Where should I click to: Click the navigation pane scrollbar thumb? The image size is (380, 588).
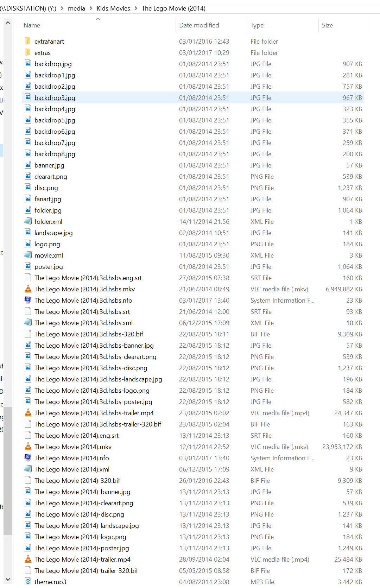point(8,471)
